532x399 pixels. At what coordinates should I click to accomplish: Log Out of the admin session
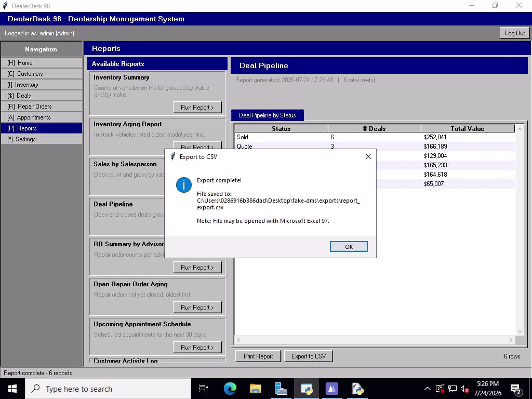pos(514,33)
